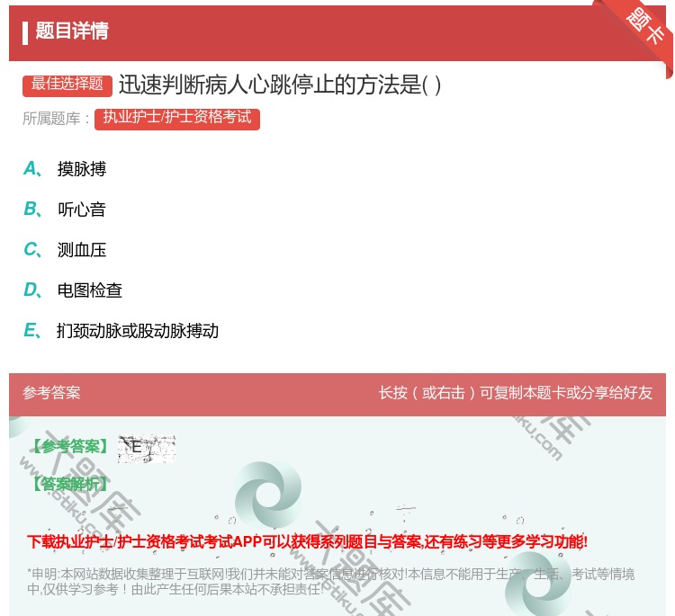Select option C 测血压
The width and height of the screenshot is (675, 616).
coord(65,250)
